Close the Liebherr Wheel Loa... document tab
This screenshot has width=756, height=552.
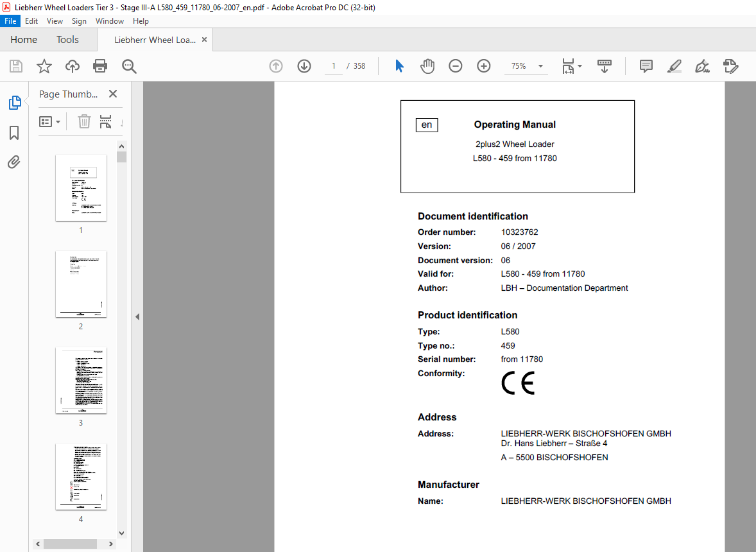click(x=205, y=40)
